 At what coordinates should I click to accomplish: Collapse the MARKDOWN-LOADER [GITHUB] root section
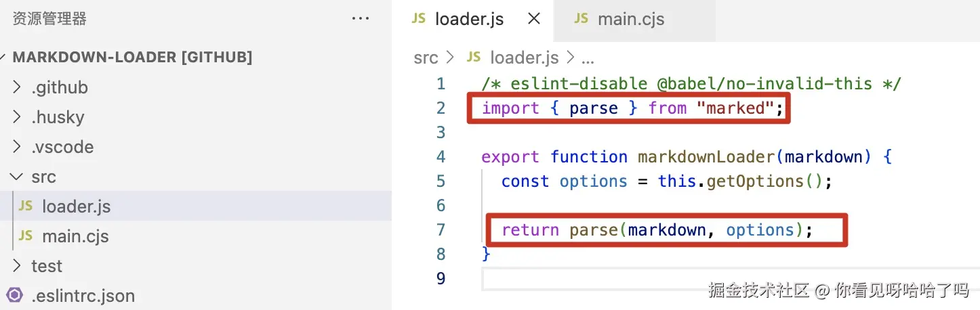pos(5,58)
